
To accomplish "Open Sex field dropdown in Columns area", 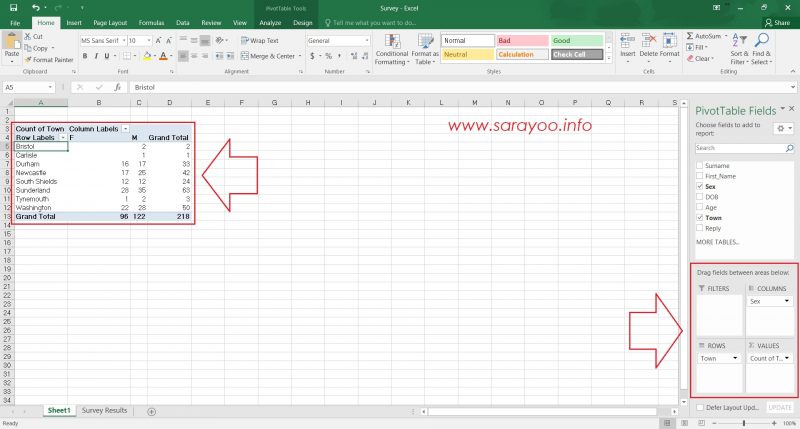I will point(786,301).
